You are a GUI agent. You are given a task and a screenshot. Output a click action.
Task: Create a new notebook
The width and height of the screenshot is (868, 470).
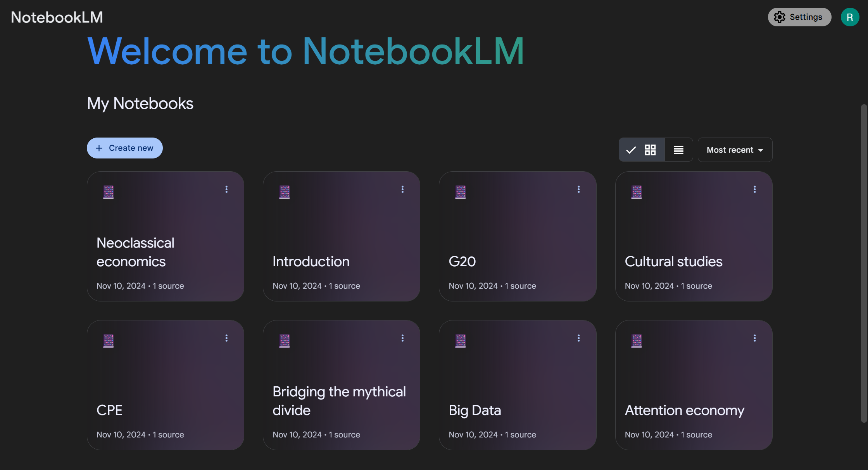click(125, 148)
